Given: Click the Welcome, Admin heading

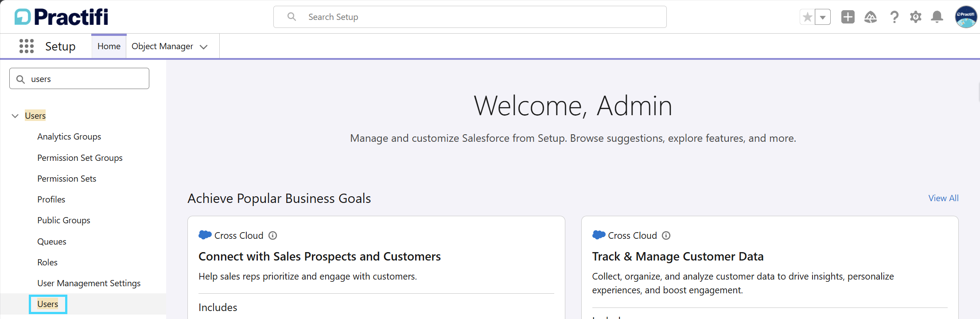Looking at the screenshot, I should [573, 106].
